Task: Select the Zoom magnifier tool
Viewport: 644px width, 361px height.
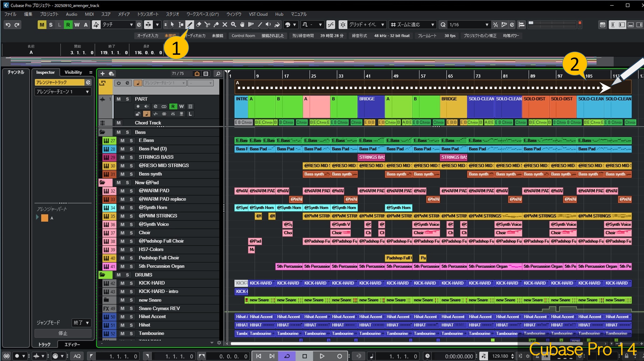Action: point(233,24)
